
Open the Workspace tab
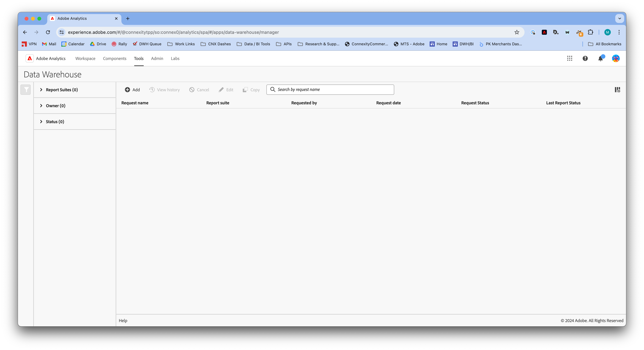click(x=85, y=58)
